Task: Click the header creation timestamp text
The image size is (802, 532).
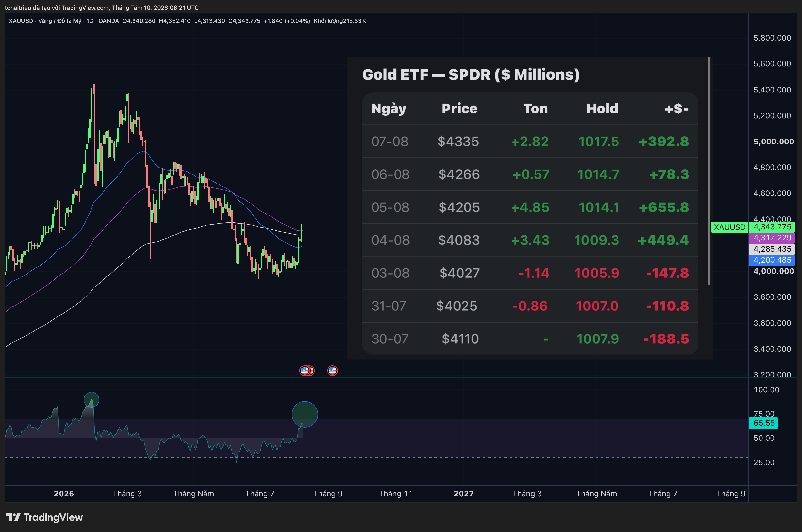Action: coord(102,8)
